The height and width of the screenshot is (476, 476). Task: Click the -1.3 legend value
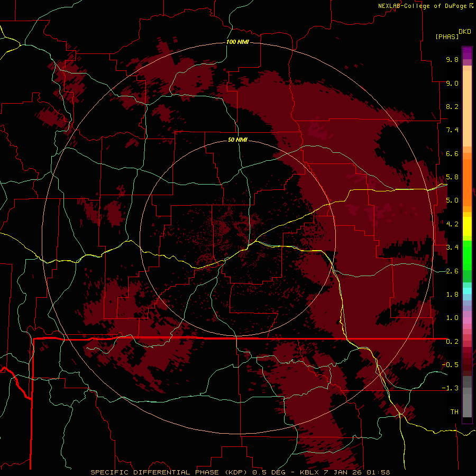click(x=450, y=388)
